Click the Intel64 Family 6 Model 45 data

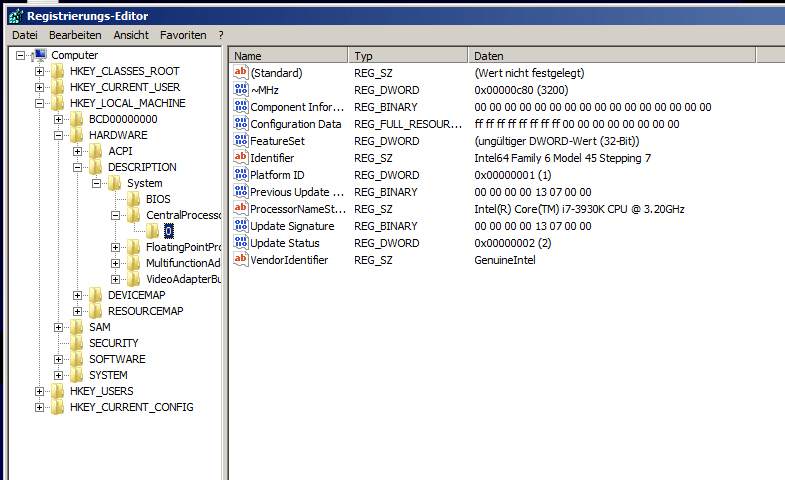[x=562, y=158]
